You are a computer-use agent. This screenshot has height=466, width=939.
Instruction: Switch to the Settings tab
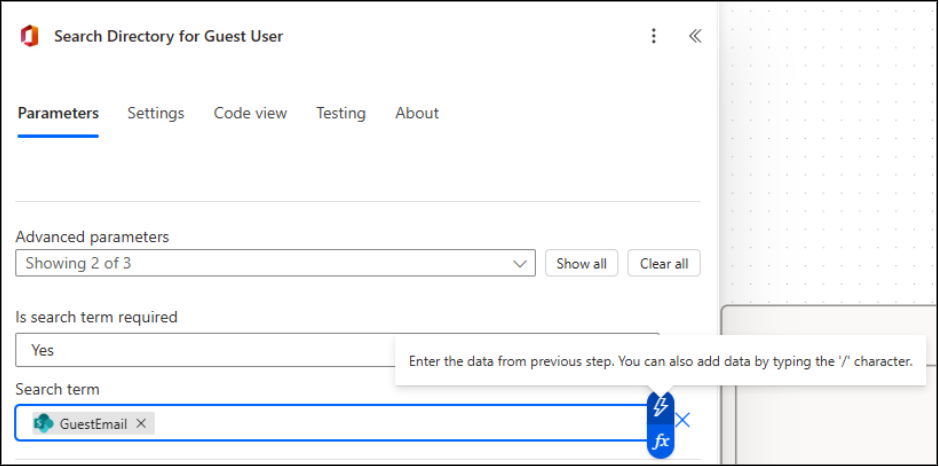(156, 113)
